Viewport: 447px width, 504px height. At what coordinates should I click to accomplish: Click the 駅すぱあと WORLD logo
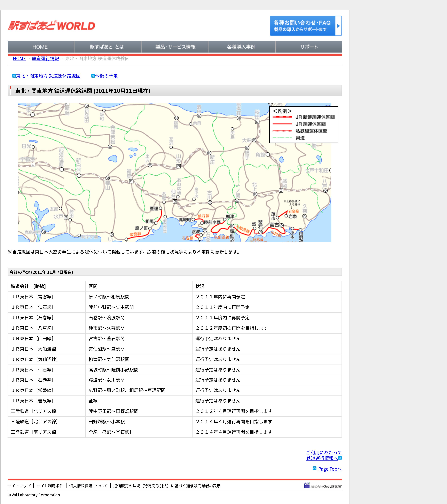51,26
